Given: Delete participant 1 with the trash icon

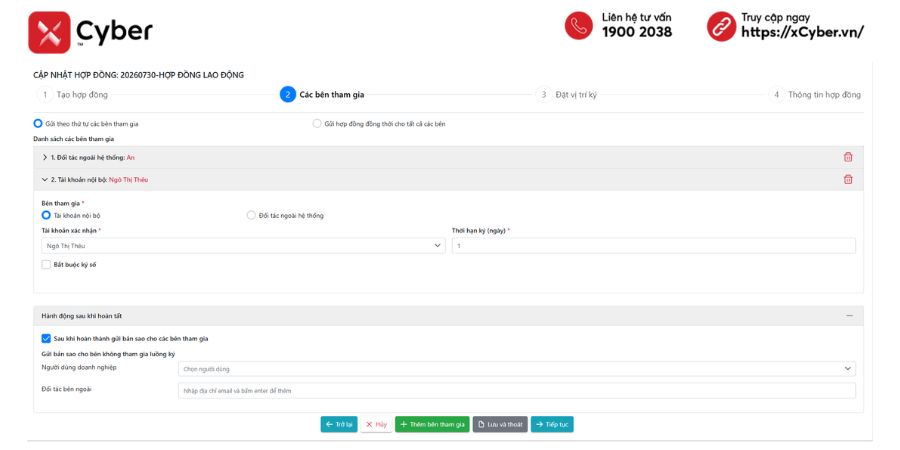Looking at the screenshot, I should [848, 157].
